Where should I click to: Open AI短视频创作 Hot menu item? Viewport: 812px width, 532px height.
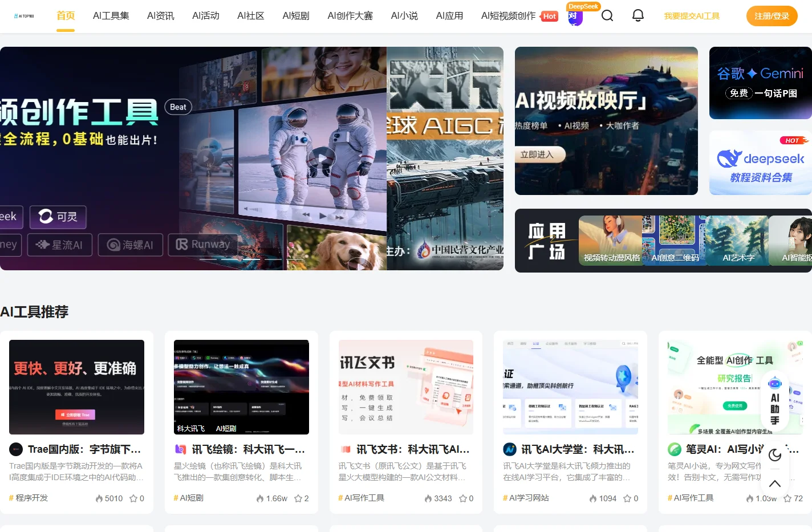pyautogui.click(x=519, y=15)
